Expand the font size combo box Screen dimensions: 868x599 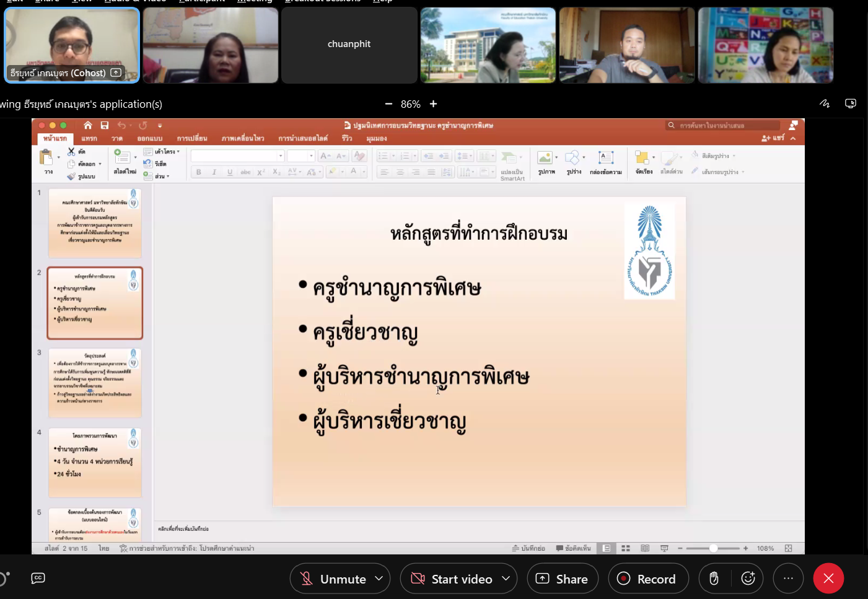311,156
